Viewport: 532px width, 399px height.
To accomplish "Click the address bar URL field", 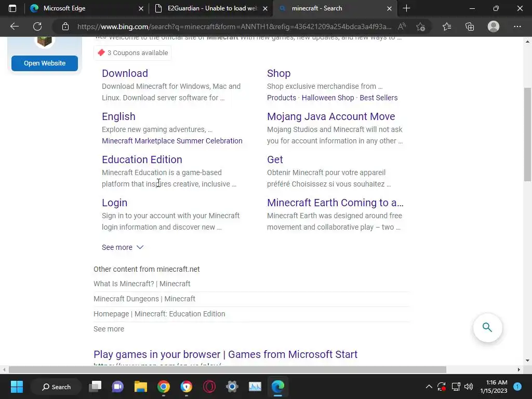I will (x=234, y=26).
